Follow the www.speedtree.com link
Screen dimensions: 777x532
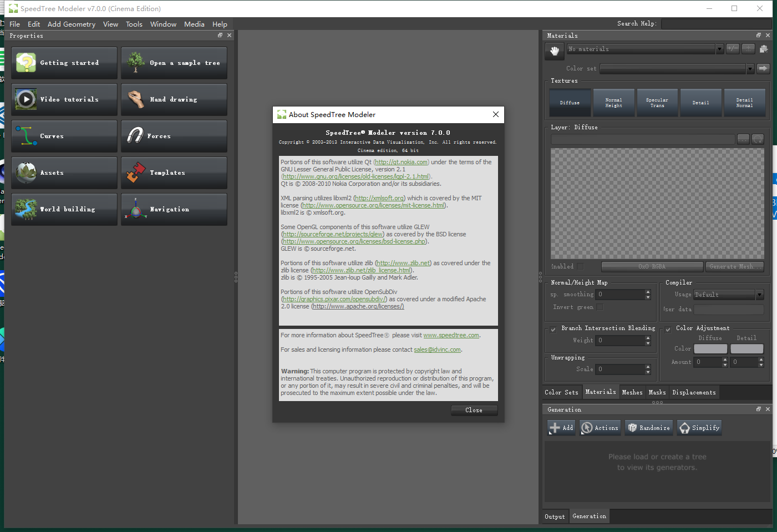(x=451, y=335)
